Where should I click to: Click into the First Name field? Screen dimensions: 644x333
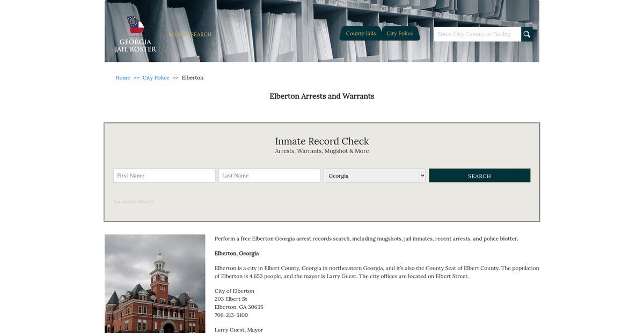[x=164, y=176]
